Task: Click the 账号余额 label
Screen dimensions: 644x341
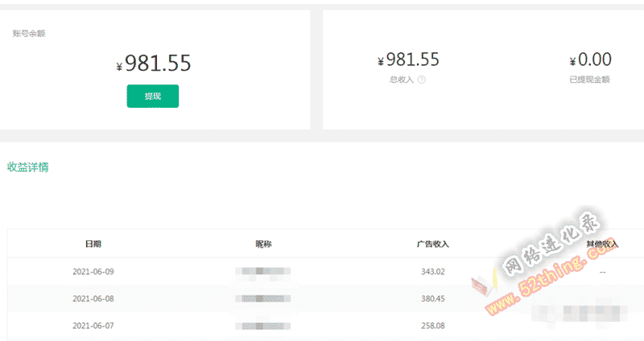Action: 29,34
